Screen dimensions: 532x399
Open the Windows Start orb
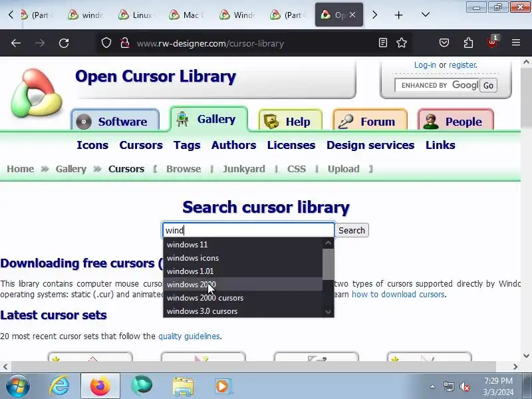(x=18, y=386)
